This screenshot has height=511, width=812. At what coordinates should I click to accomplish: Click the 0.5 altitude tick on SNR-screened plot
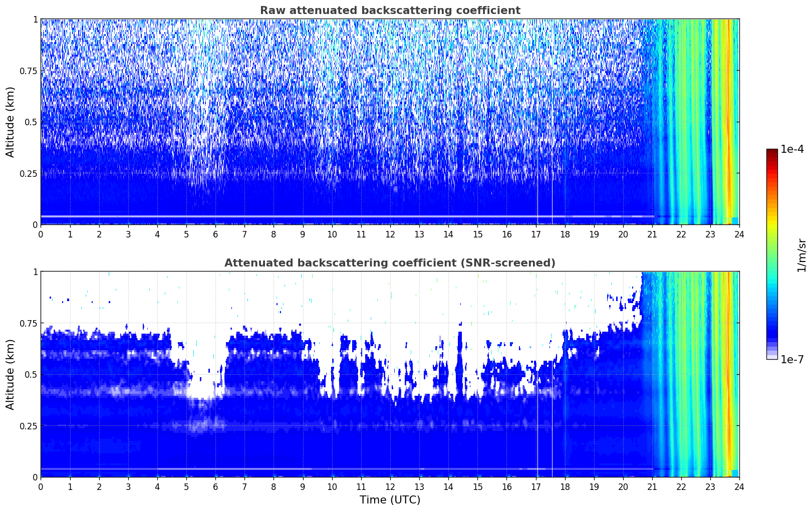(x=32, y=375)
